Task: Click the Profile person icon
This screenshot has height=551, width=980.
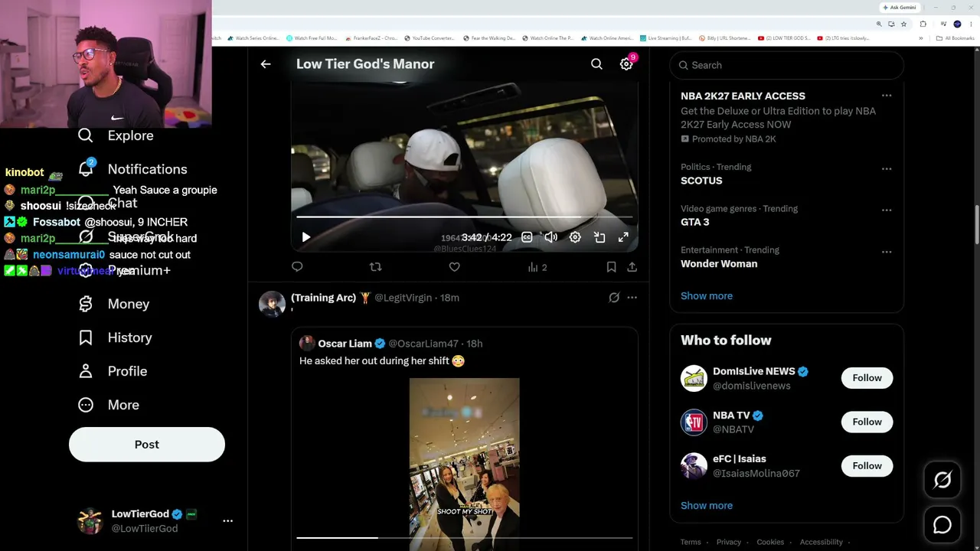Action: point(86,371)
